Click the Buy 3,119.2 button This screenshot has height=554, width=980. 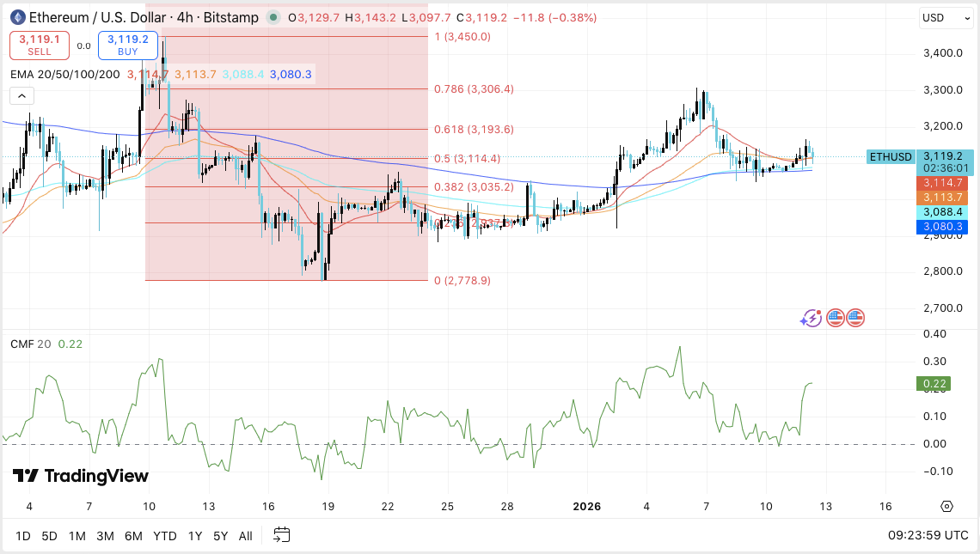click(126, 45)
